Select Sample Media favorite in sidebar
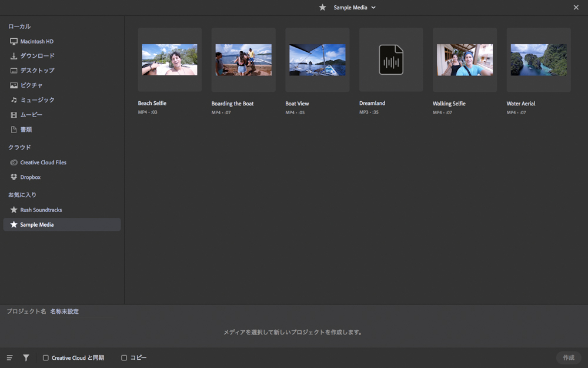588x368 pixels. coord(62,224)
